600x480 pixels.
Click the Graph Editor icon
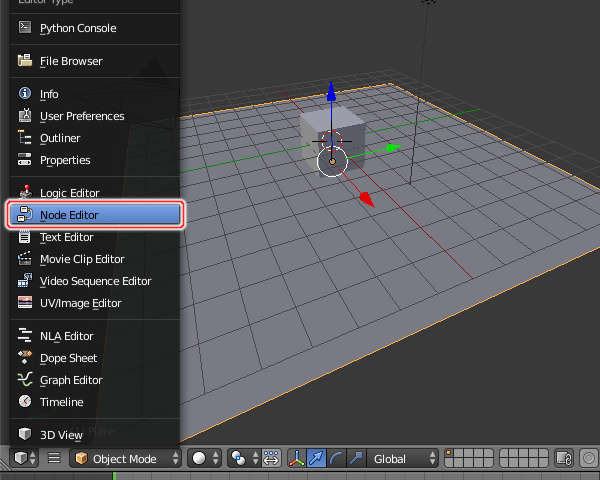coord(25,380)
